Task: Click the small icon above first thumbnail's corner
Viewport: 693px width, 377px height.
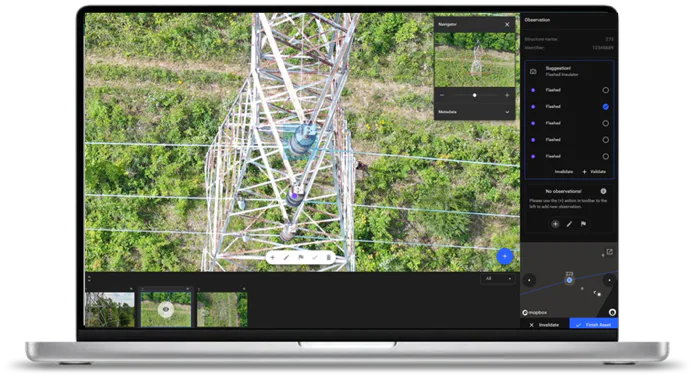Action: coord(131,289)
